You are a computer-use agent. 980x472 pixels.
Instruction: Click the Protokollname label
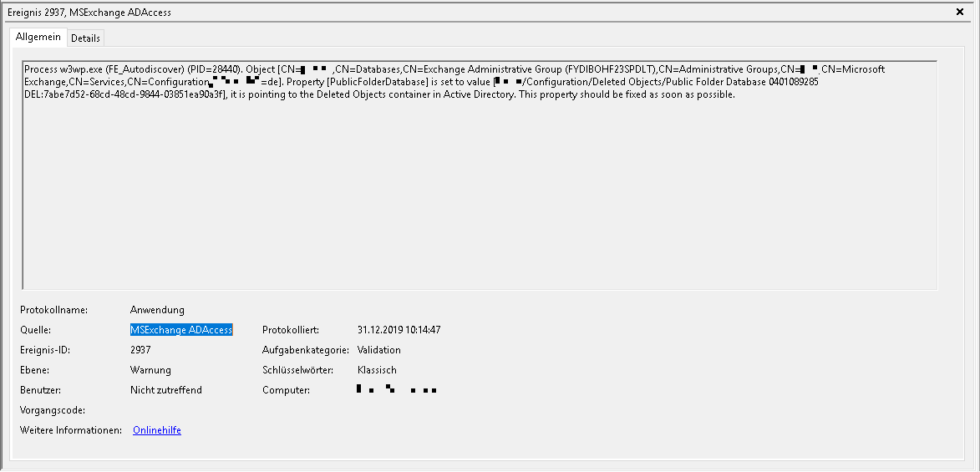coord(53,309)
